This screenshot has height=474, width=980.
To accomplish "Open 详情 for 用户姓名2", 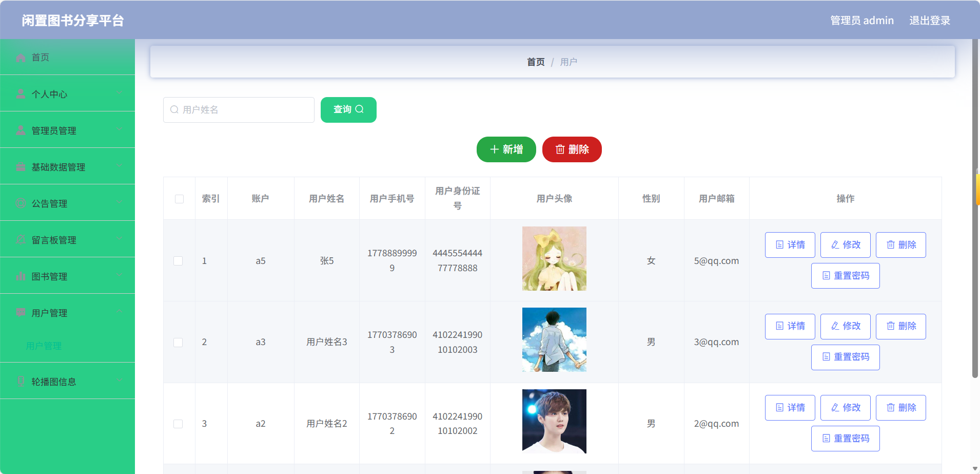I will click(x=790, y=408).
